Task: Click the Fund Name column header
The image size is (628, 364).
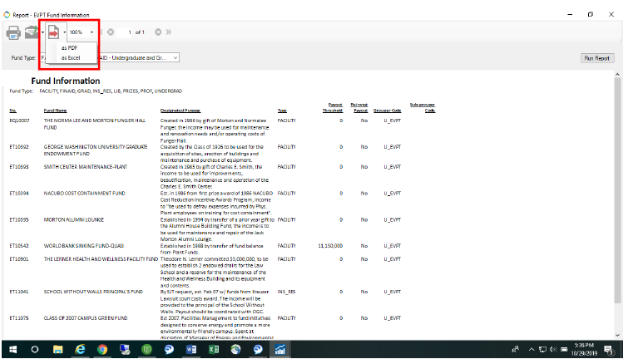Action: 56,111
